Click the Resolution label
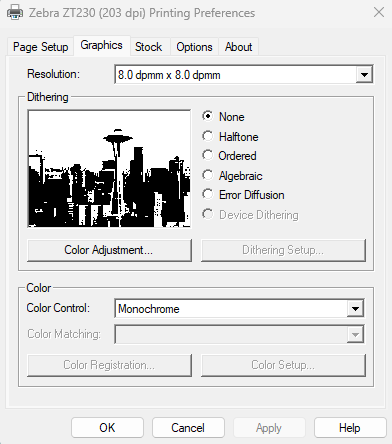392x444 pixels. [x=53, y=74]
